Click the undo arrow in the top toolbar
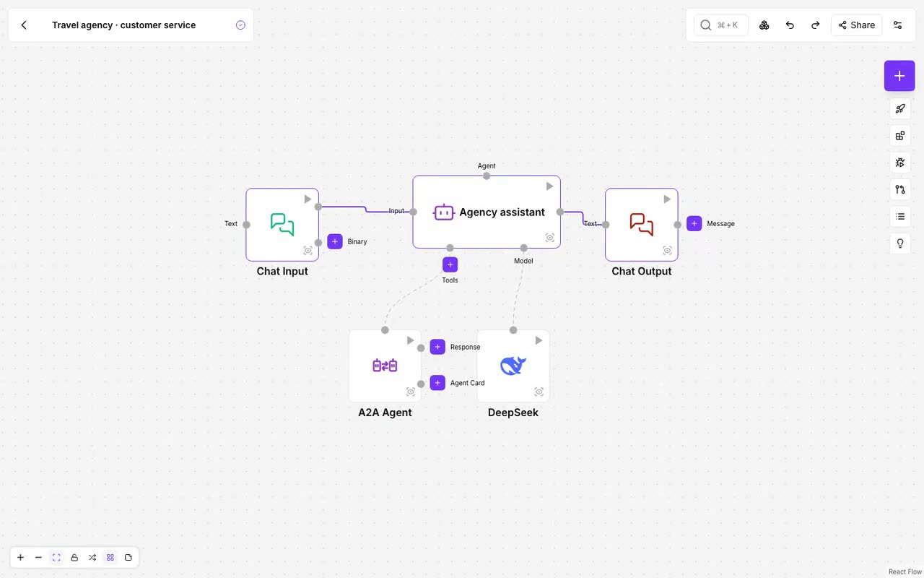Viewport: 924px width, 578px height. pos(790,25)
